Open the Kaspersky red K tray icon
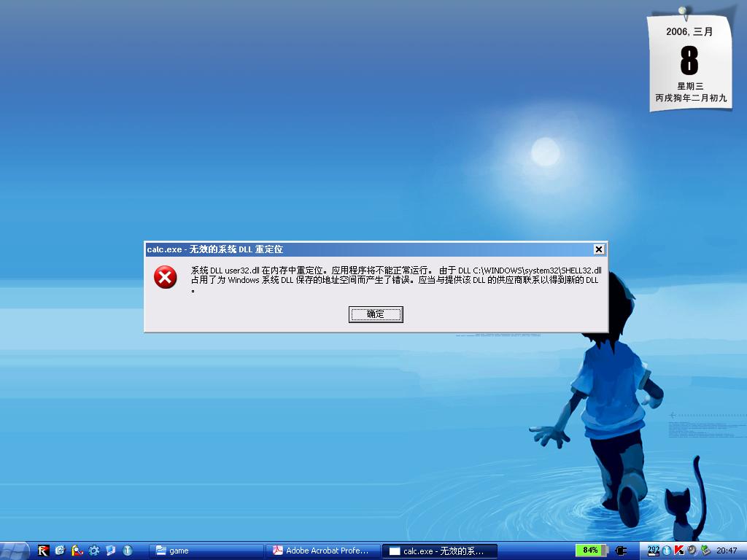 [x=679, y=551]
